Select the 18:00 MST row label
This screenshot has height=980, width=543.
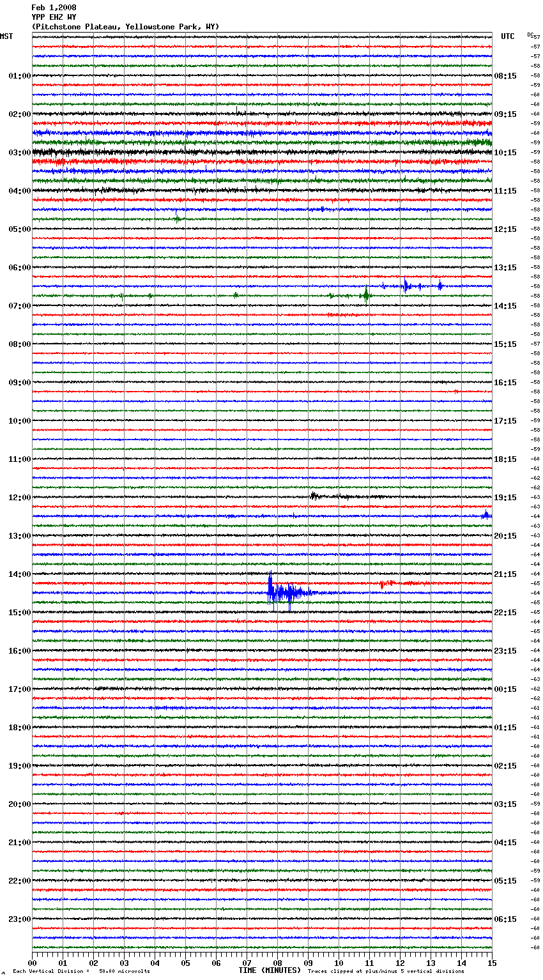(20, 728)
